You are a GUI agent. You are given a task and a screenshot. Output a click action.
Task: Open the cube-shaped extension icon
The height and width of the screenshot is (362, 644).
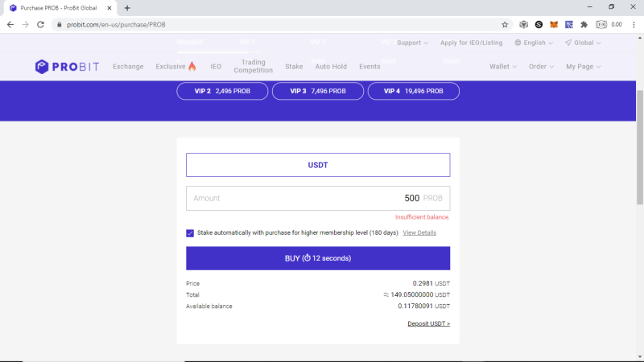click(524, 25)
